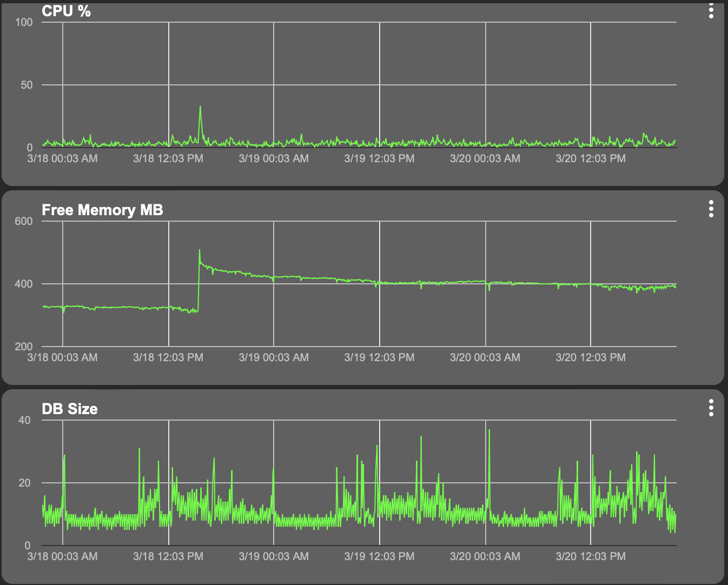Select the Free Memory MB chart title
Image resolution: width=728 pixels, height=585 pixels.
(102, 210)
